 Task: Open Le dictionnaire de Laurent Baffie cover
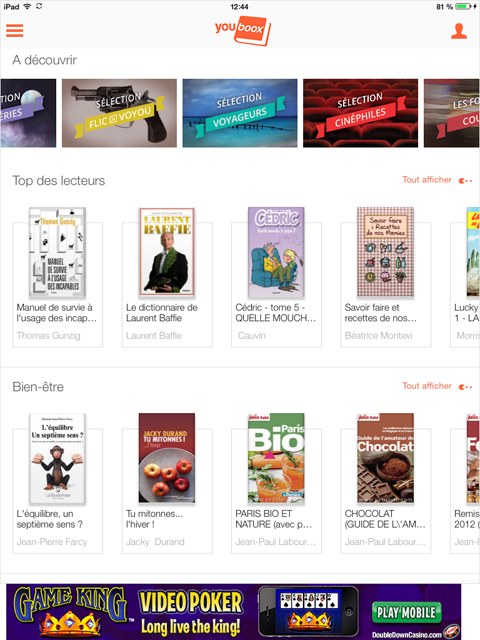[167, 252]
